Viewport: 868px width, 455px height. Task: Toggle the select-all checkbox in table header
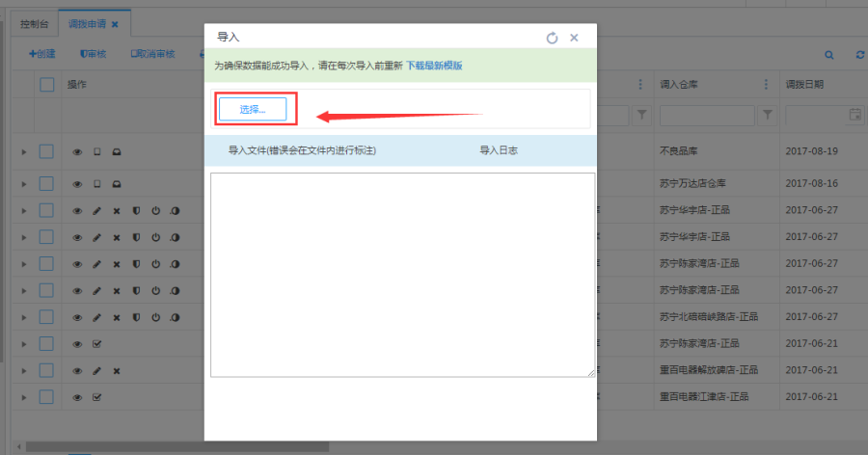46,85
